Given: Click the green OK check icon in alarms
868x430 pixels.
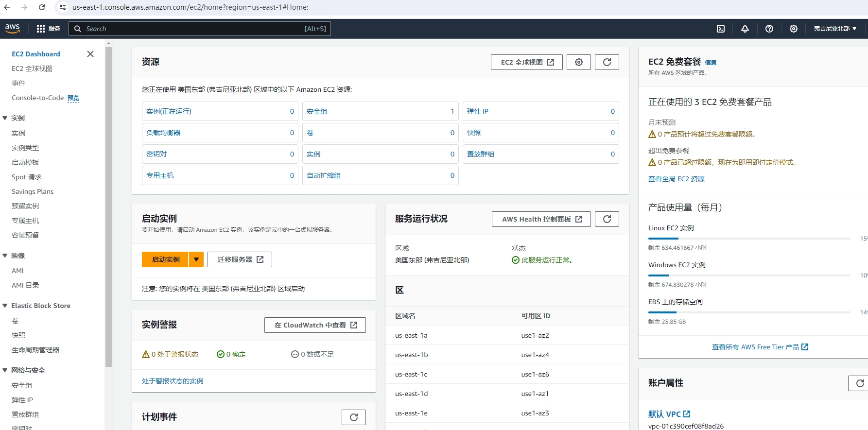Looking at the screenshot, I should [x=220, y=354].
